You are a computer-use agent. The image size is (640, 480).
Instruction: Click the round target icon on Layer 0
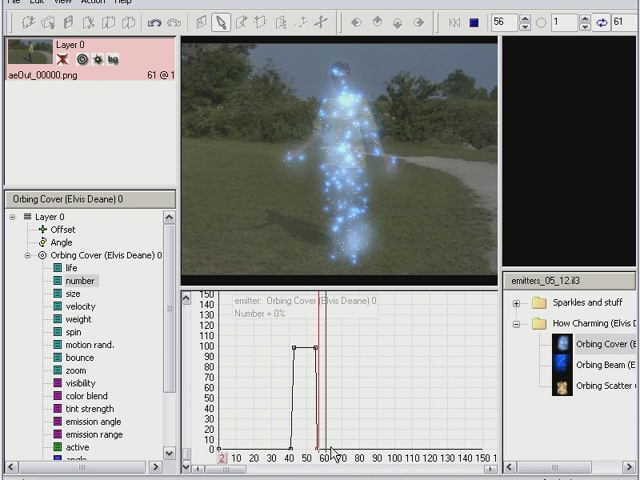[x=82, y=60]
